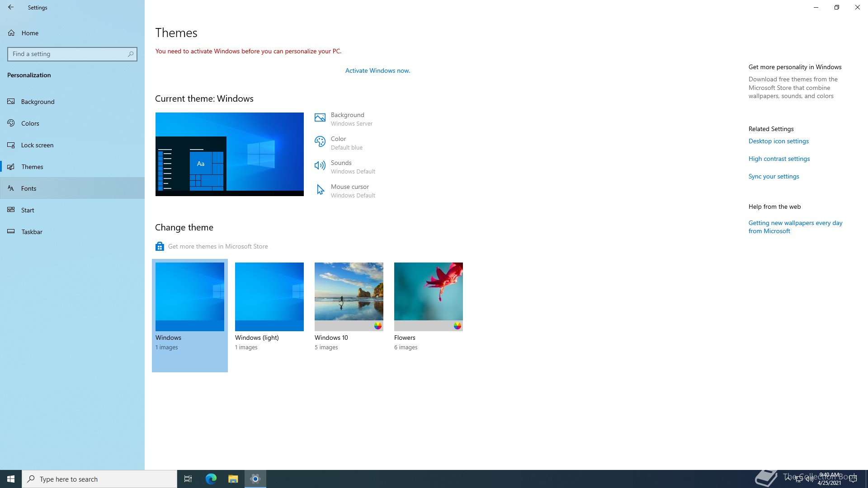Open File Explorer from the taskbar

[x=233, y=479]
